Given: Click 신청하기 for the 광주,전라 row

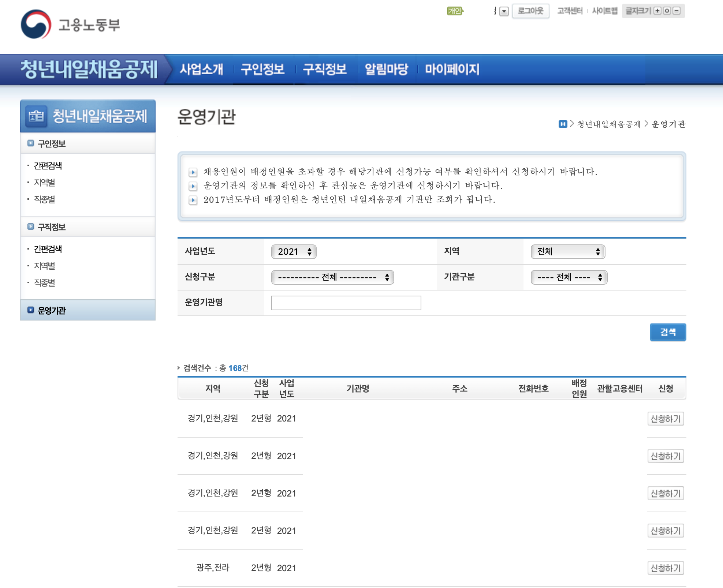Looking at the screenshot, I should point(665,568).
